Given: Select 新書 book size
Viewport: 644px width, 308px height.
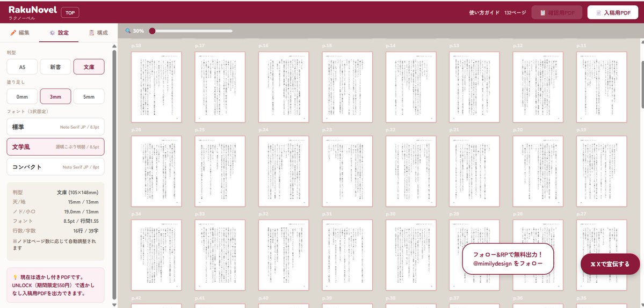Looking at the screenshot, I should (x=55, y=67).
